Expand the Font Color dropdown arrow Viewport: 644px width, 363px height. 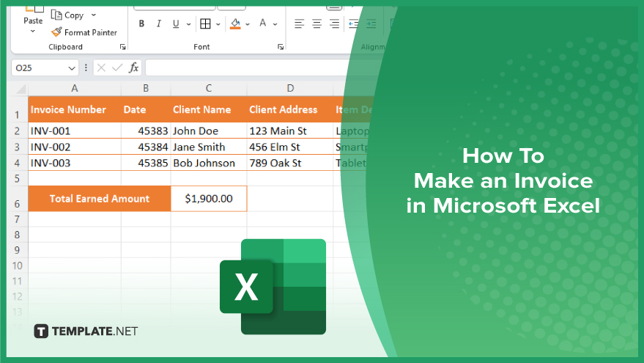pyautogui.click(x=275, y=24)
